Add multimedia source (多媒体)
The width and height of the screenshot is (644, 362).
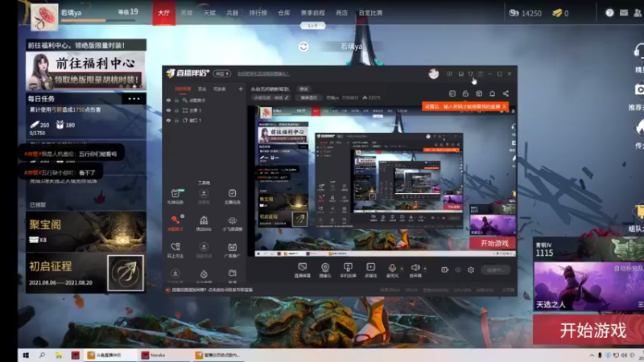371,270
